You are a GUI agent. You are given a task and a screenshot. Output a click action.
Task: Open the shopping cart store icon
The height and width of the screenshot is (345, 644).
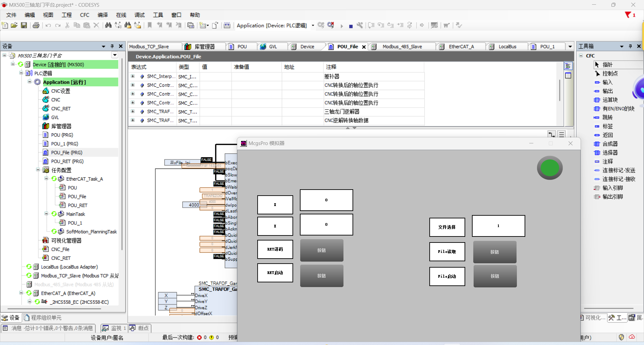pos(446,25)
